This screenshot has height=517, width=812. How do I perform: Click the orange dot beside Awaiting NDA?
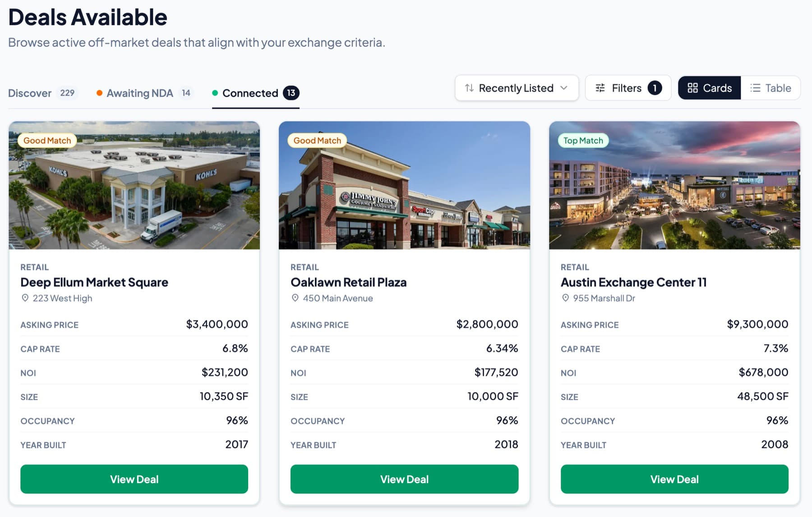(x=99, y=93)
